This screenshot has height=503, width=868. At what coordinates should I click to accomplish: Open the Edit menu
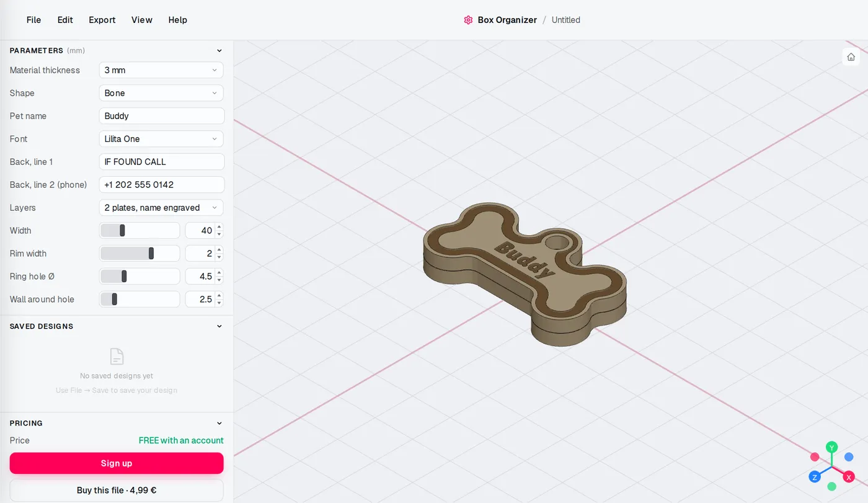(x=65, y=20)
